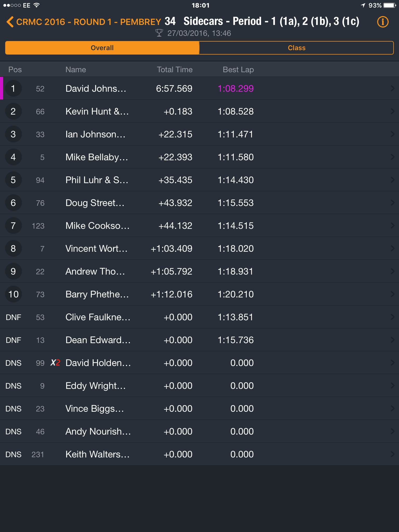The width and height of the screenshot is (399, 532).
Task: Expand David Johns row chevron
Action: 393,89
